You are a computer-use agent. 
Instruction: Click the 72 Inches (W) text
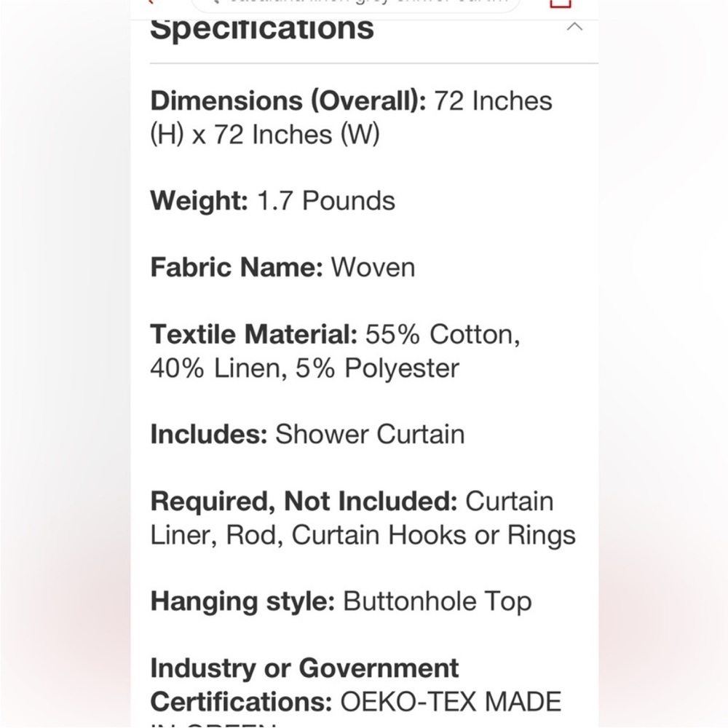click(x=297, y=135)
